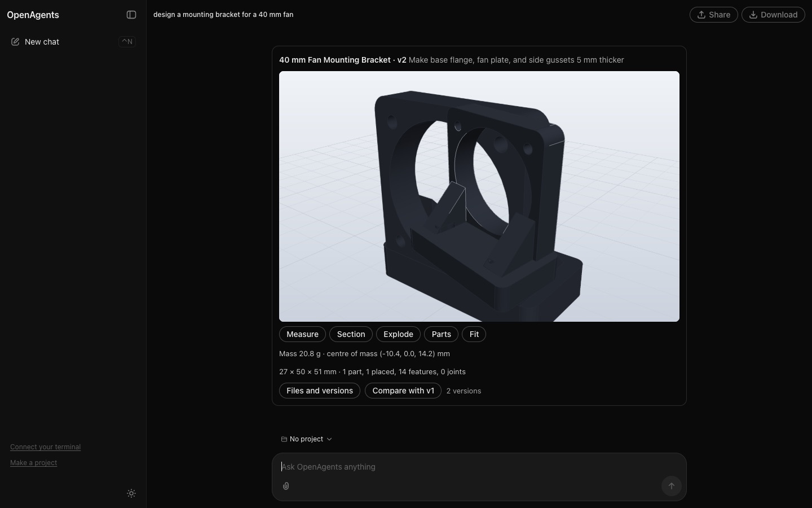The image size is (812, 508).
Task: Open the Parts list button
Action: point(441,334)
